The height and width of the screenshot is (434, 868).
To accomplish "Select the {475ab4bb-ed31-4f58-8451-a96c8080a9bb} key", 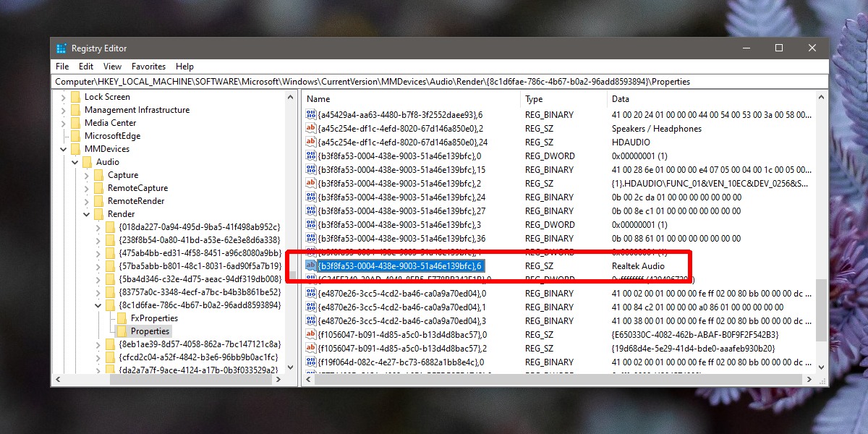I will click(200, 253).
